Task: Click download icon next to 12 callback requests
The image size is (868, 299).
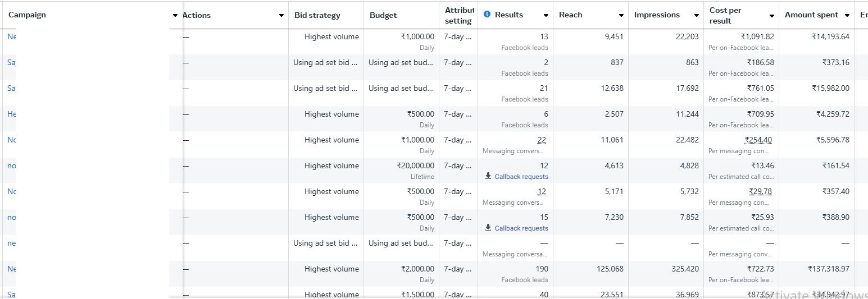Action: click(x=488, y=176)
